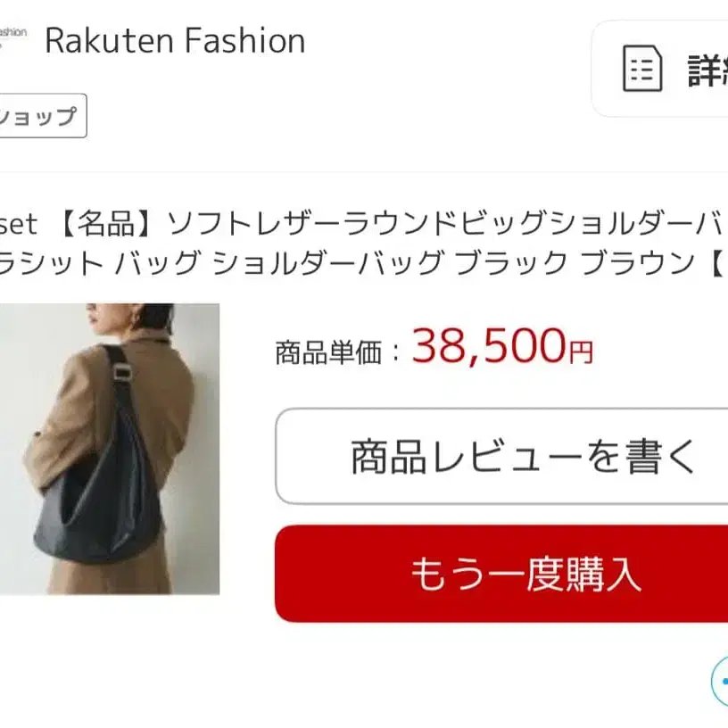Click the Rakuten Fashion shop logo
Viewport: 728px width, 728px height.
tap(13, 38)
